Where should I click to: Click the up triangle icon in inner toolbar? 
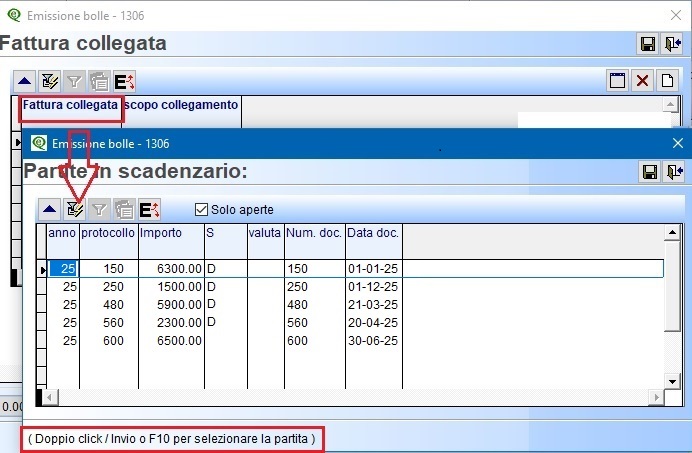49,209
